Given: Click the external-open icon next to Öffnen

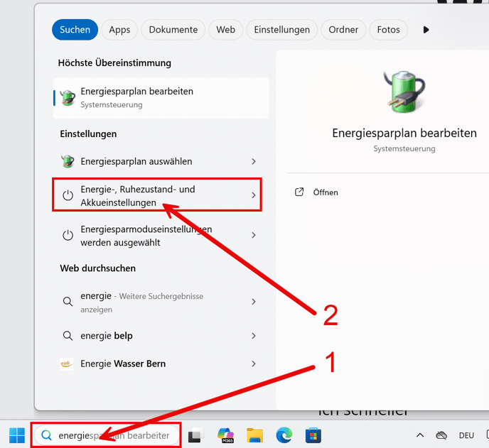Looking at the screenshot, I should coord(299,192).
